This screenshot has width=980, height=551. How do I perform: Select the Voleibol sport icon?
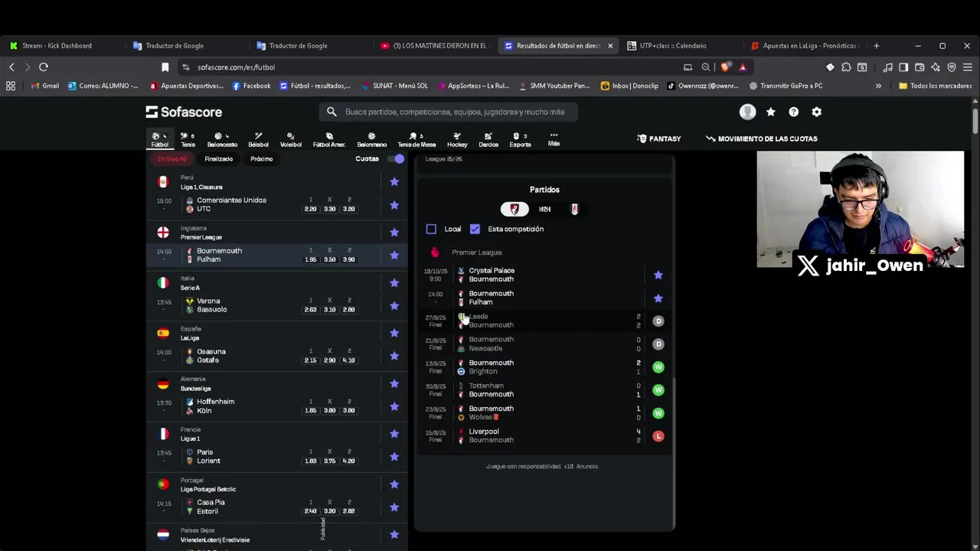(291, 139)
